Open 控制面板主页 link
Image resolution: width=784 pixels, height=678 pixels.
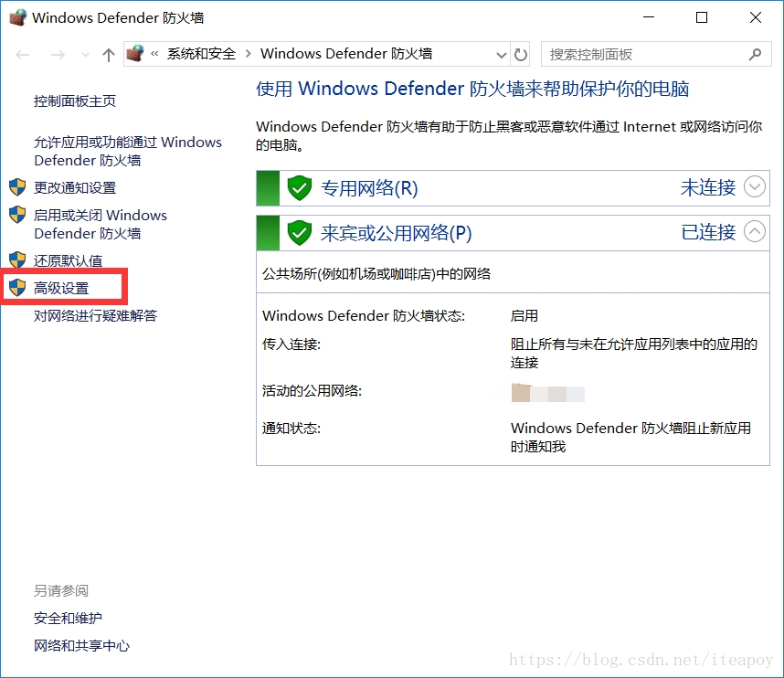click(75, 101)
